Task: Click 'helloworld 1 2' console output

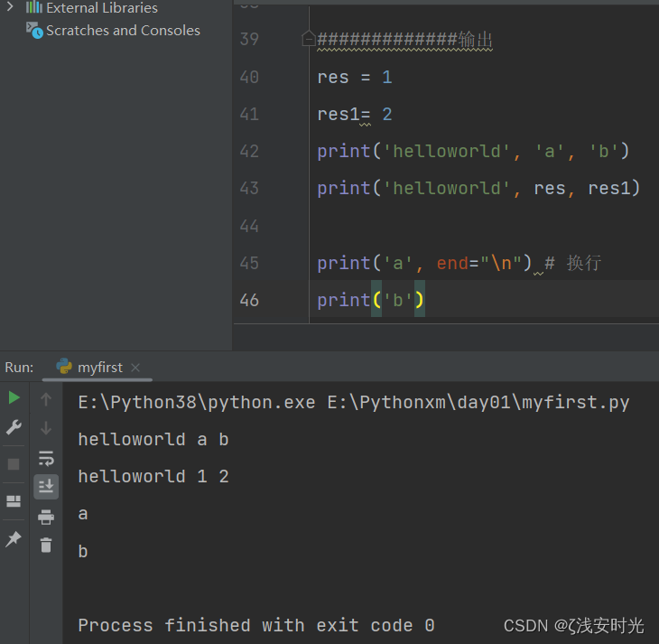Action: pos(153,477)
